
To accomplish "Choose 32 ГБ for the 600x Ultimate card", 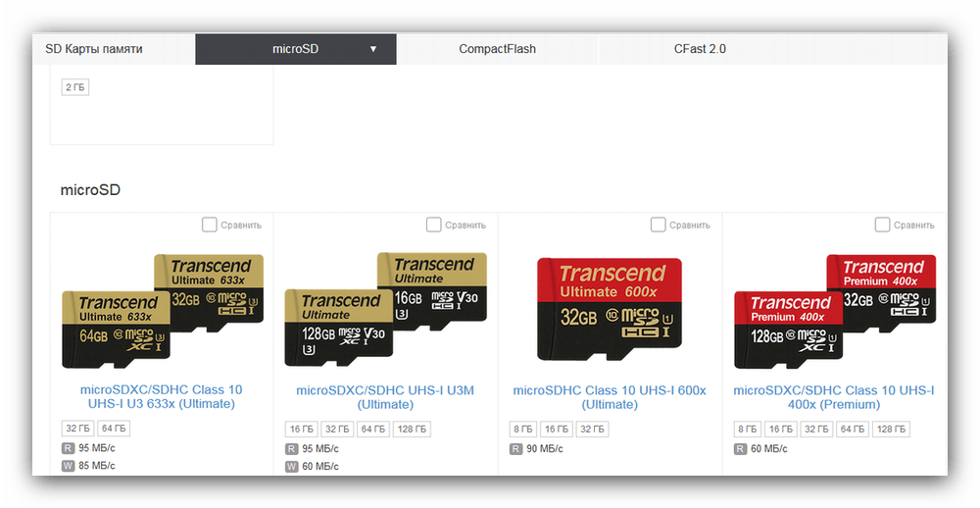I will [x=593, y=430].
